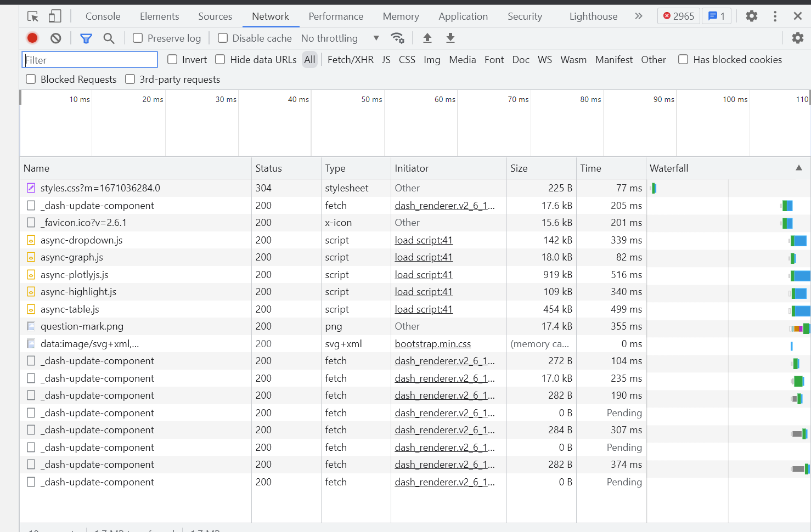Select the Fetch/XHR filter type
The width and height of the screenshot is (811, 532).
(x=350, y=60)
